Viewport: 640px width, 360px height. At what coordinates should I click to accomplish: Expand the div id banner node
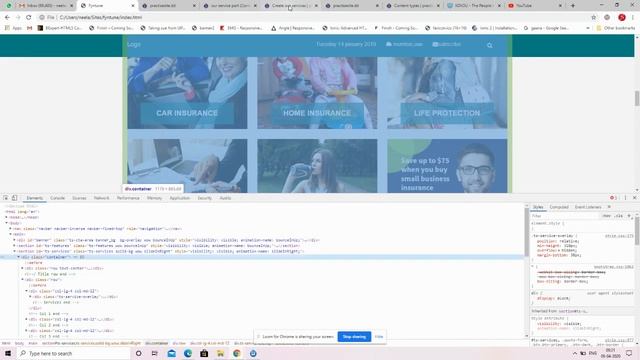(x=15, y=240)
